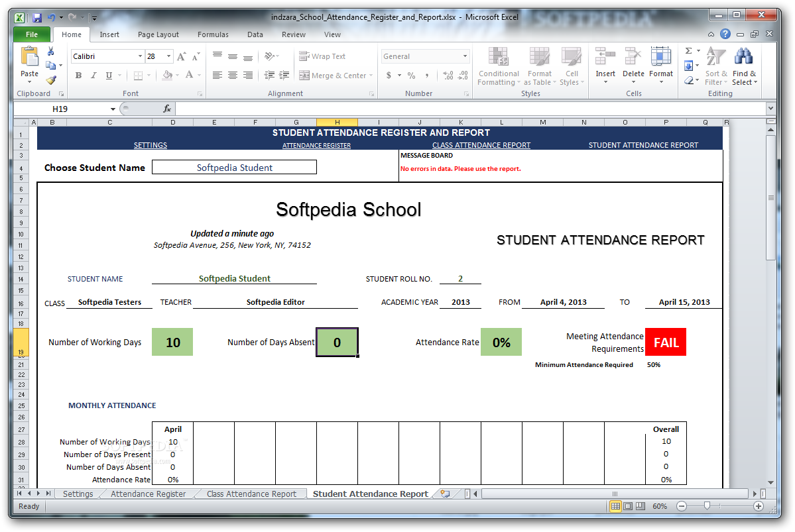The image size is (795, 532).
Task: Center text horizontally in cell
Action: [233, 76]
